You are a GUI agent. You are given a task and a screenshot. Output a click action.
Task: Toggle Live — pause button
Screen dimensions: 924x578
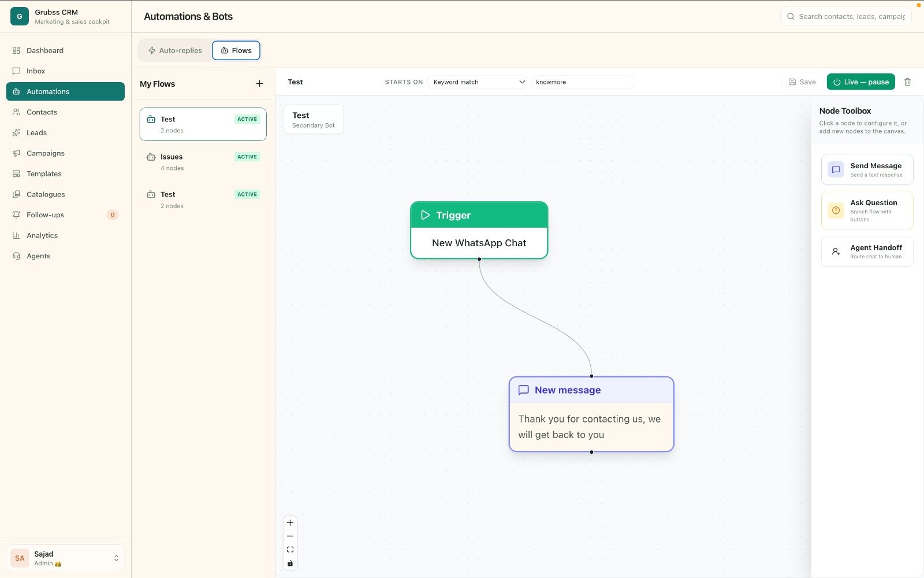(x=860, y=82)
